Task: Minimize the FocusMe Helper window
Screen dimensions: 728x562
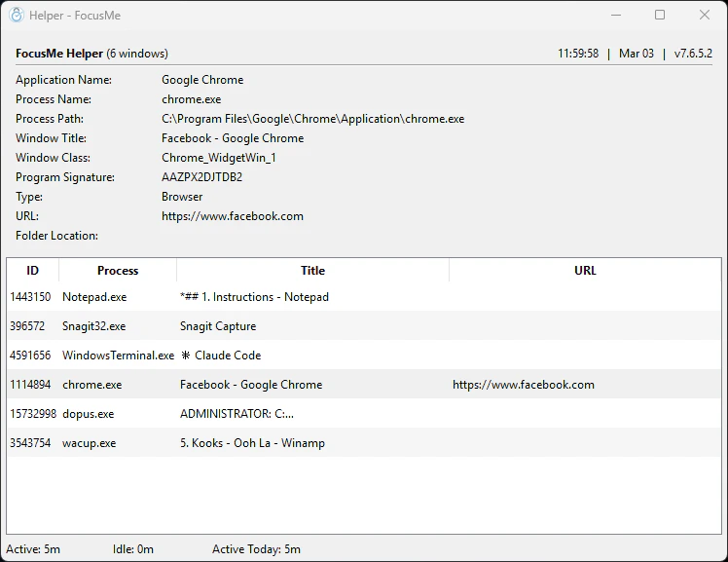Action: click(x=616, y=15)
